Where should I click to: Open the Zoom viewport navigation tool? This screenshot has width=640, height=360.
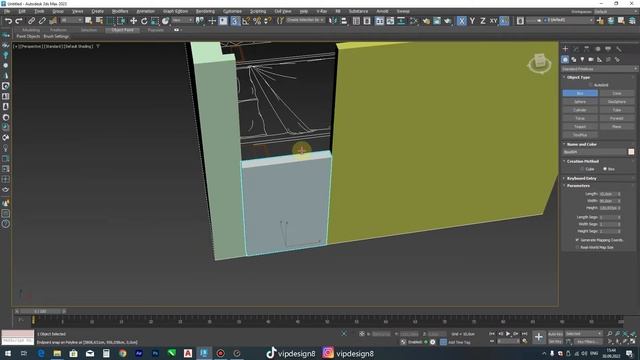(609, 334)
